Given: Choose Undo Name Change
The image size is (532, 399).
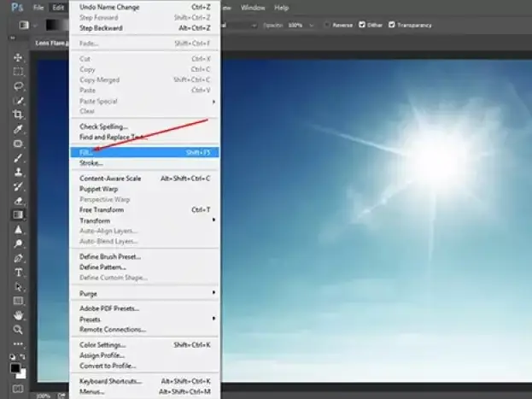Looking at the screenshot, I should click(145, 7).
